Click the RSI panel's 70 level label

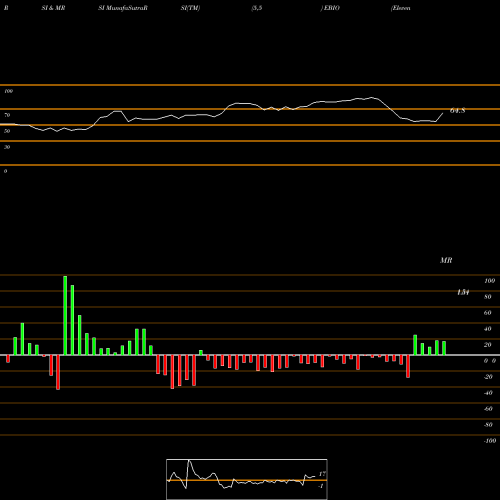pyautogui.click(x=7, y=115)
